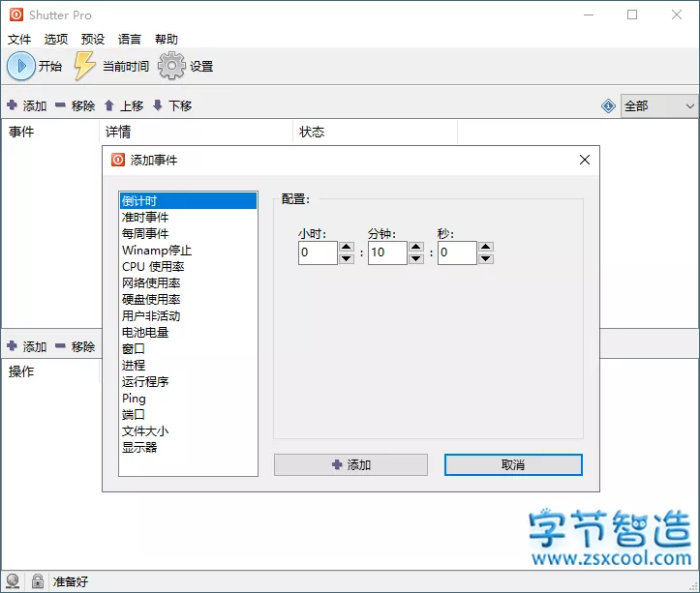The image size is (700, 593).
Task: Increase 秒 with up arrow
Action: tap(486, 247)
